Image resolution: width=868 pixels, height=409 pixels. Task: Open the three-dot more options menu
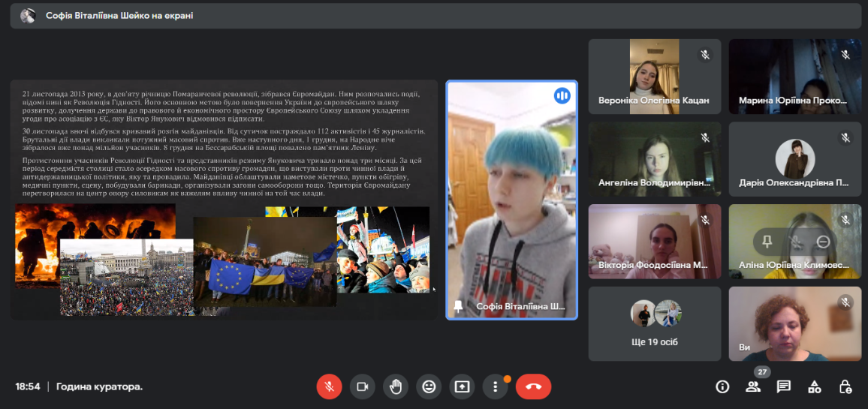click(x=495, y=386)
